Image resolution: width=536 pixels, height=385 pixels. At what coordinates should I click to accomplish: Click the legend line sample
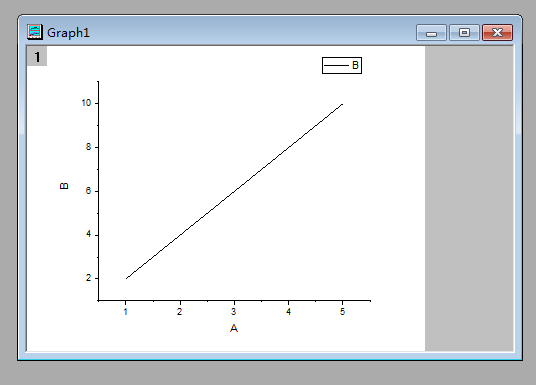pos(336,65)
